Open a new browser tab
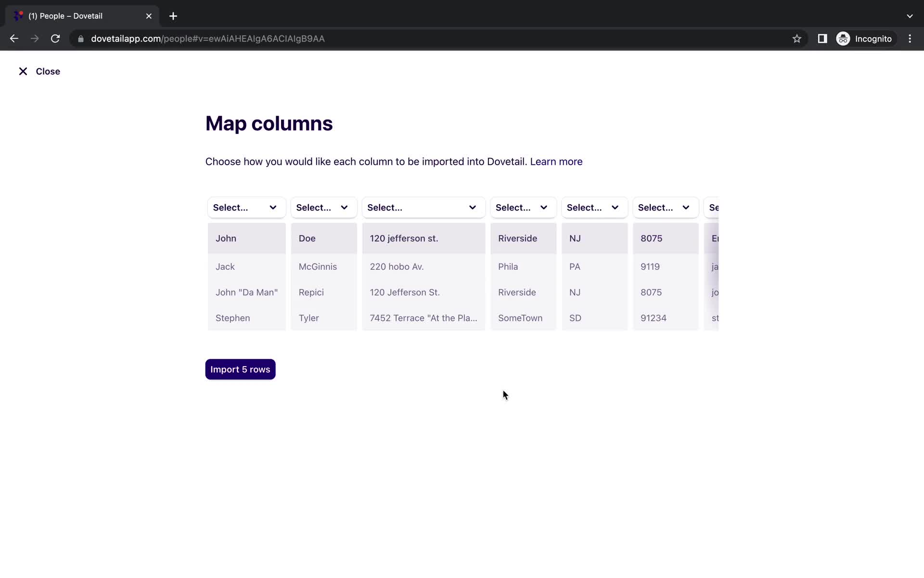Image resolution: width=924 pixels, height=578 pixels. [x=173, y=16]
